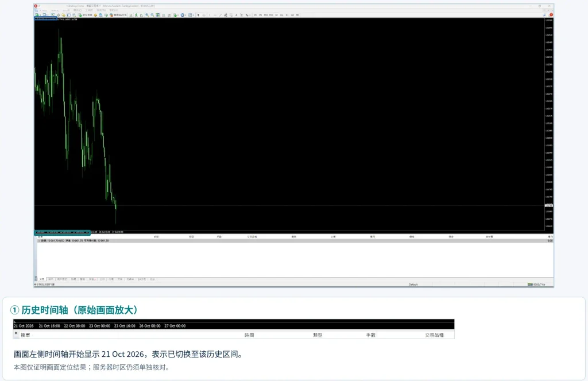Select the 郵箱 terminal tab
Screen dimensions: 588x381
tap(92, 279)
